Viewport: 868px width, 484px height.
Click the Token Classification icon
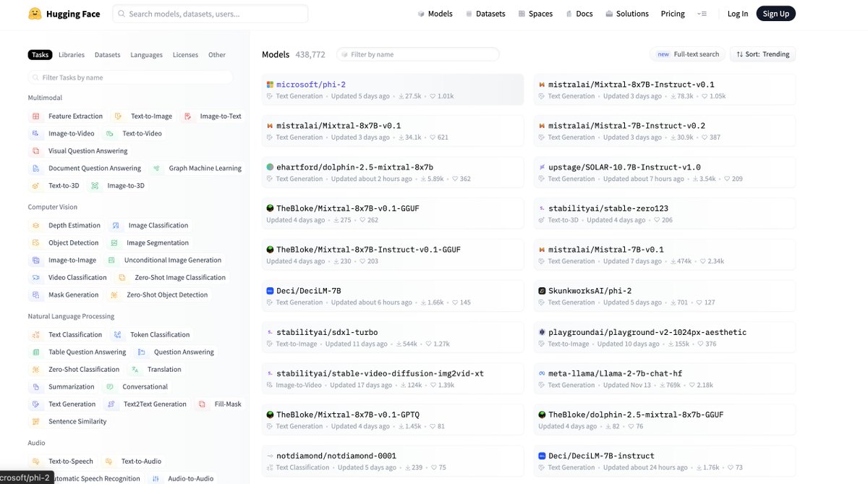(x=117, y=335)
